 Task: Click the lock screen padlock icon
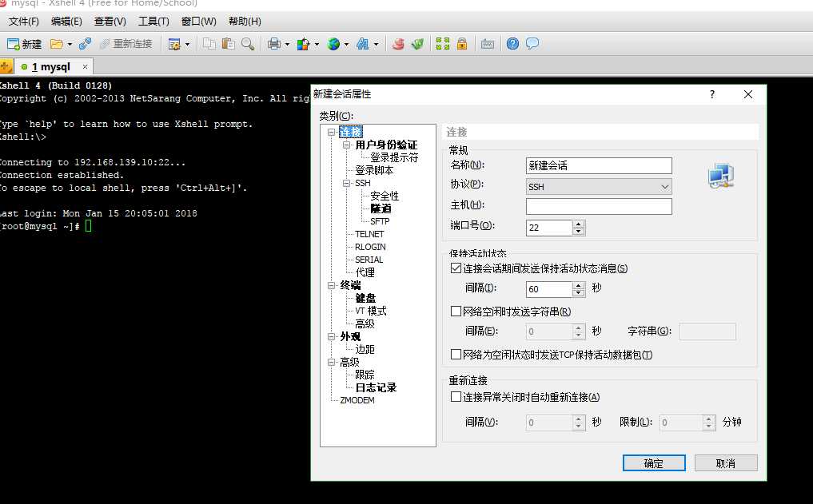(x=462, y=44)
